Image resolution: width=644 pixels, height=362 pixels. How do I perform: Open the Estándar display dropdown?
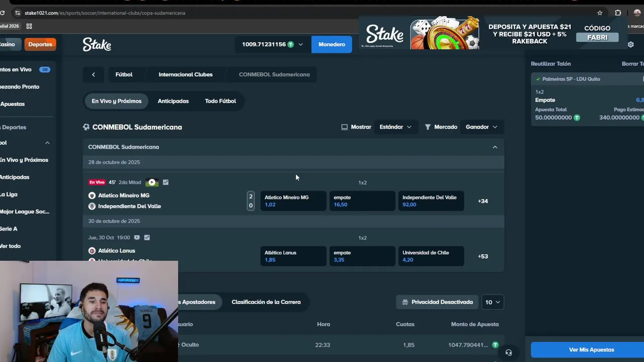click(395, 127)
